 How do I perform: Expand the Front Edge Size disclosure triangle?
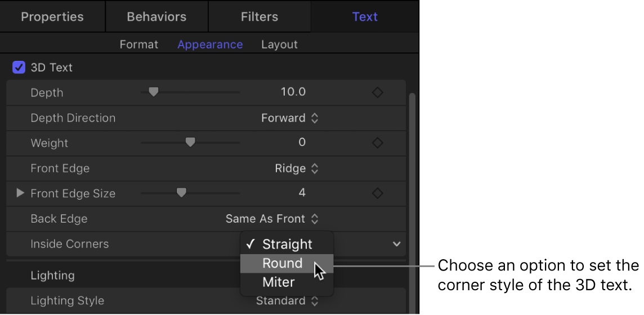20,193
